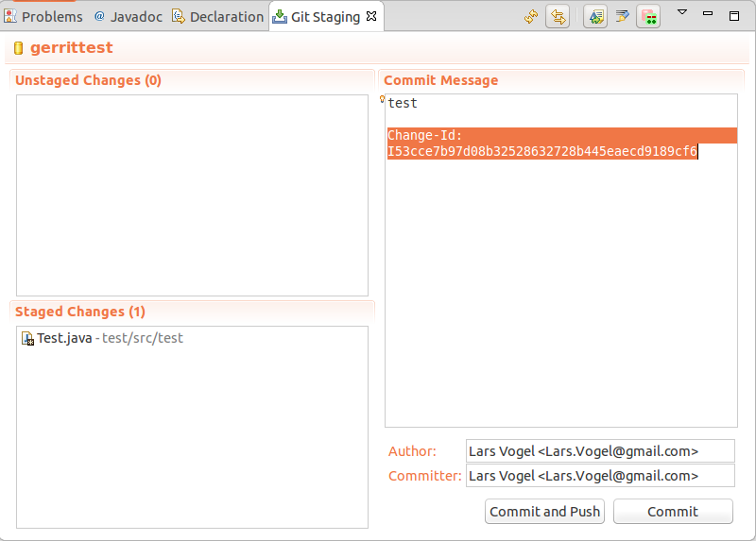Click the Commit button
This screenshot has height=541, width=756.
pos(673,511)
